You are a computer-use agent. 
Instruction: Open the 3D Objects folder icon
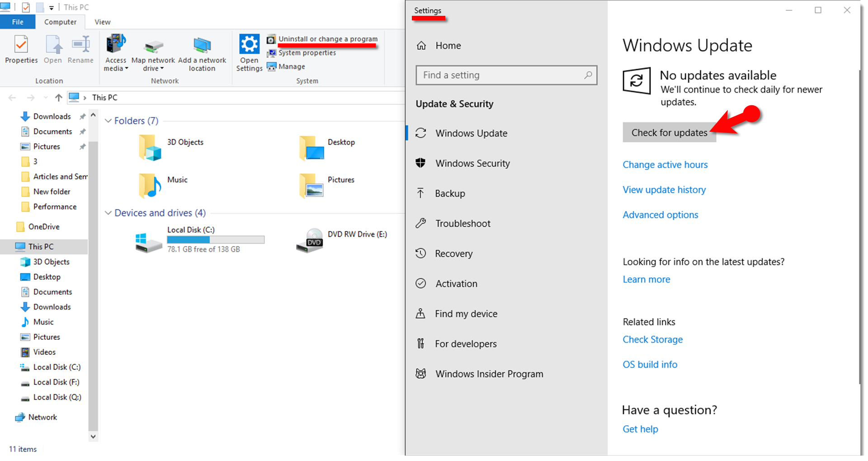pyautogui.click(x=150, y=148)
